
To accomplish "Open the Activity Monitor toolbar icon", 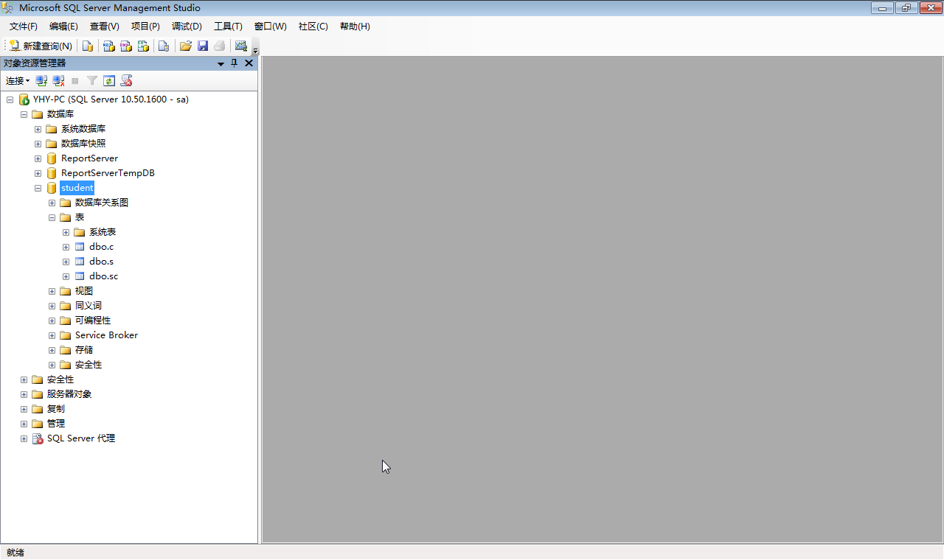I will (x=240, y=46).
